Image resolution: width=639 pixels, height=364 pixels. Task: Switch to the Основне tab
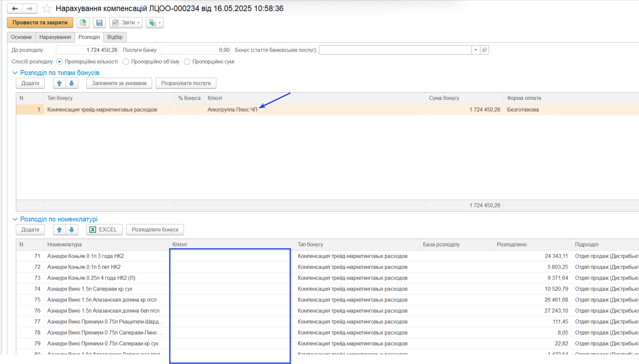pyautogui.click(x=21, y=37)
